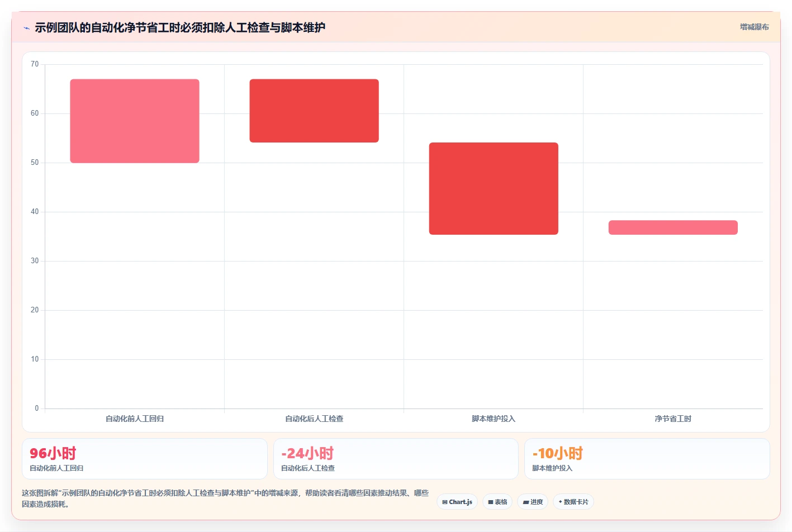792x532 pixels.
Task: Click the 脚本维护投入 red bar
Action: [494, 188]
